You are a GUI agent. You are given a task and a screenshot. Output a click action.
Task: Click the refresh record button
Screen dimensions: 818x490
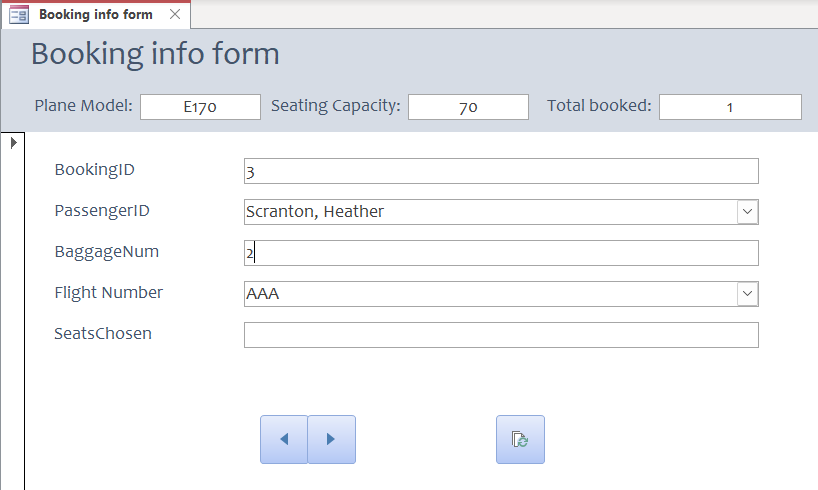(520, 440)
